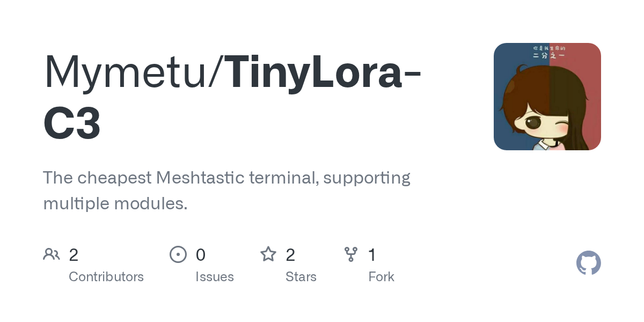Click the C3 part of the title
Screen dimensions: 644x322
pos(72,125)
